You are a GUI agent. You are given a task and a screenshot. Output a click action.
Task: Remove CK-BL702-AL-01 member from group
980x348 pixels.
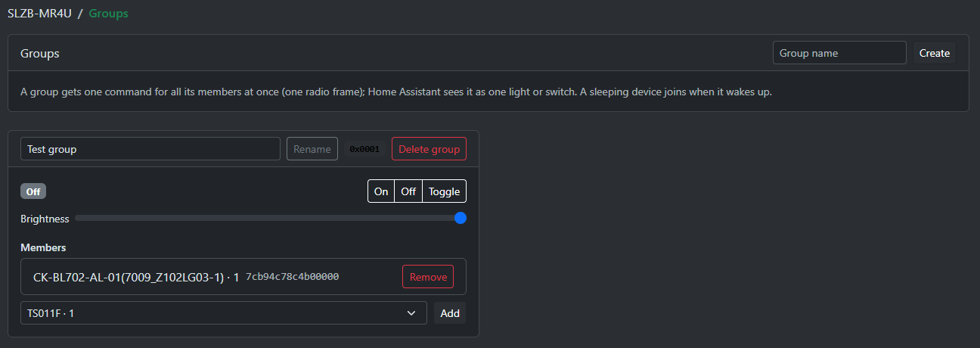428,277
